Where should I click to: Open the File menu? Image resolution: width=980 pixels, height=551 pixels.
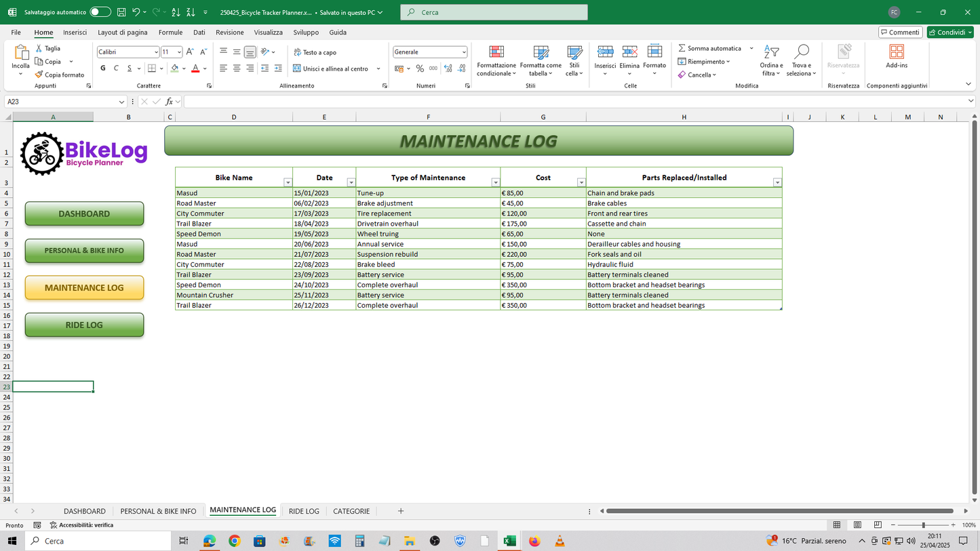[x=16, y=33]
